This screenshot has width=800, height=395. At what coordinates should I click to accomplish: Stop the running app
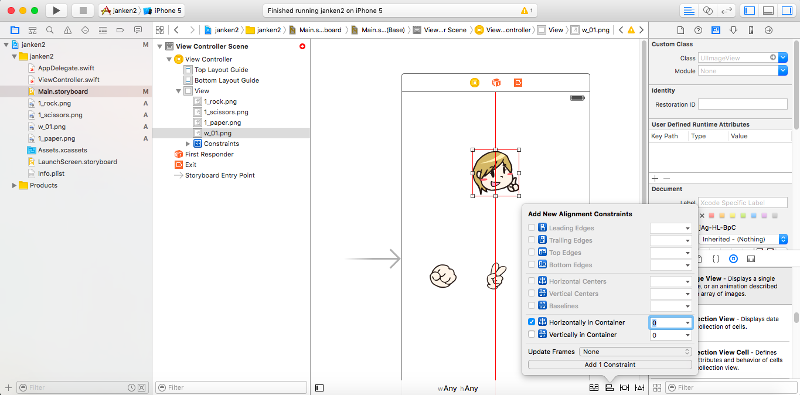(83, 10)
